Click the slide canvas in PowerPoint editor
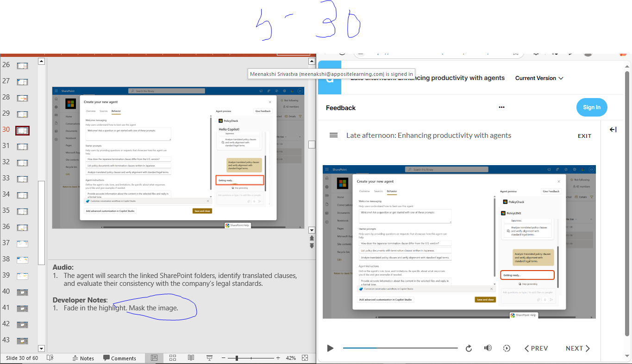The width and height of the screenshot is (632, 364). click(x=178, y=158)
